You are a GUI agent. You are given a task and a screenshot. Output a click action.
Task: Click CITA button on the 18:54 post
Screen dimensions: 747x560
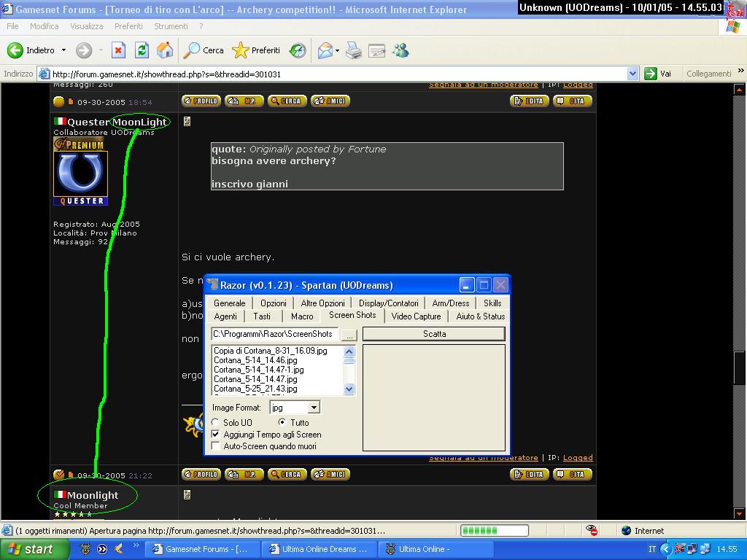[572, 101]
